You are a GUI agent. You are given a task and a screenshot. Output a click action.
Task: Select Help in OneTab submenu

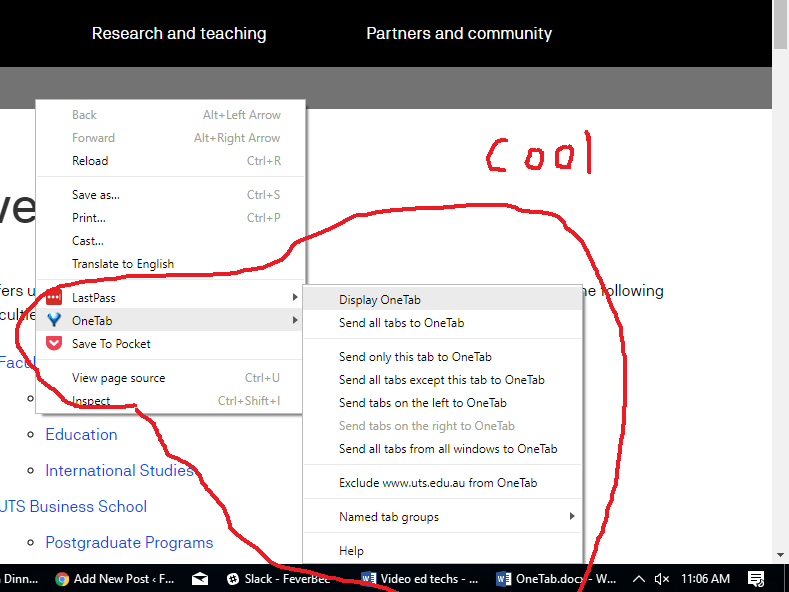[443, 551]
